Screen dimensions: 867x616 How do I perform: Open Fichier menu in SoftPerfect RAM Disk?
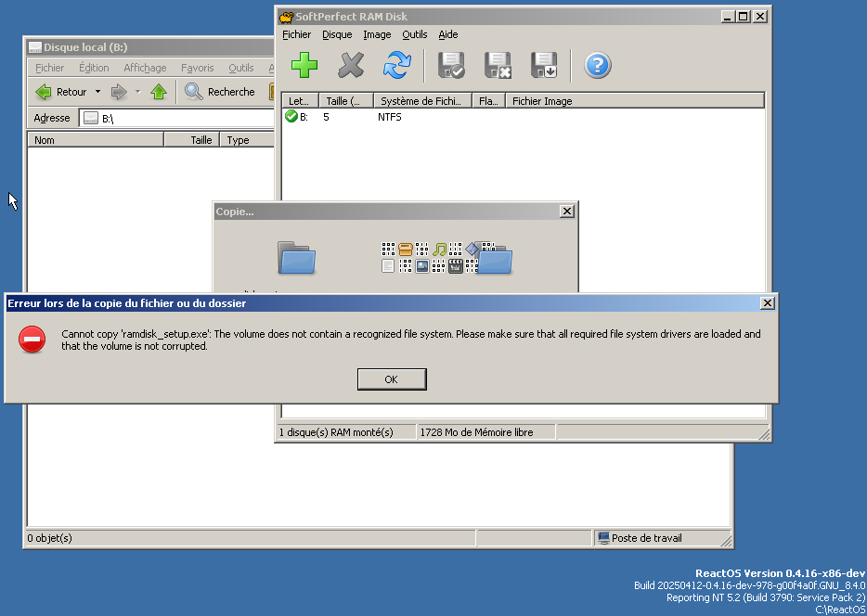pyautogui.click(x=296, y=34)
